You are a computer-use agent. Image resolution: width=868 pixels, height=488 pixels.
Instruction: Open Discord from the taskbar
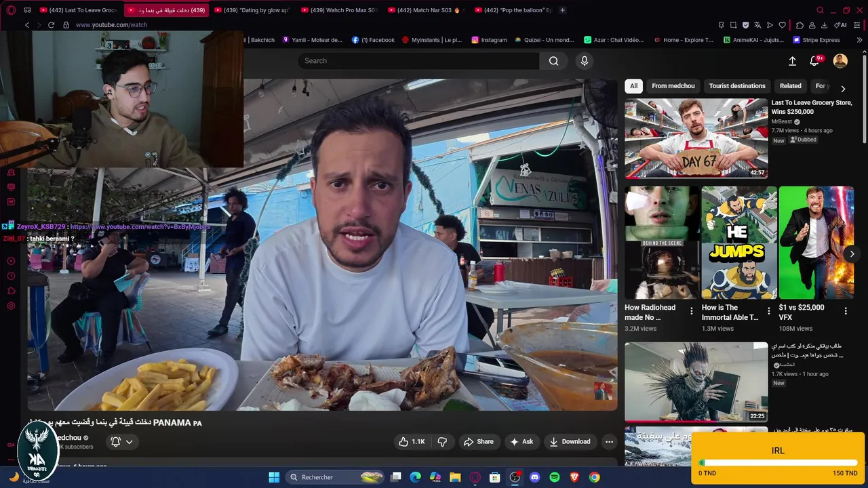point(534,477)
